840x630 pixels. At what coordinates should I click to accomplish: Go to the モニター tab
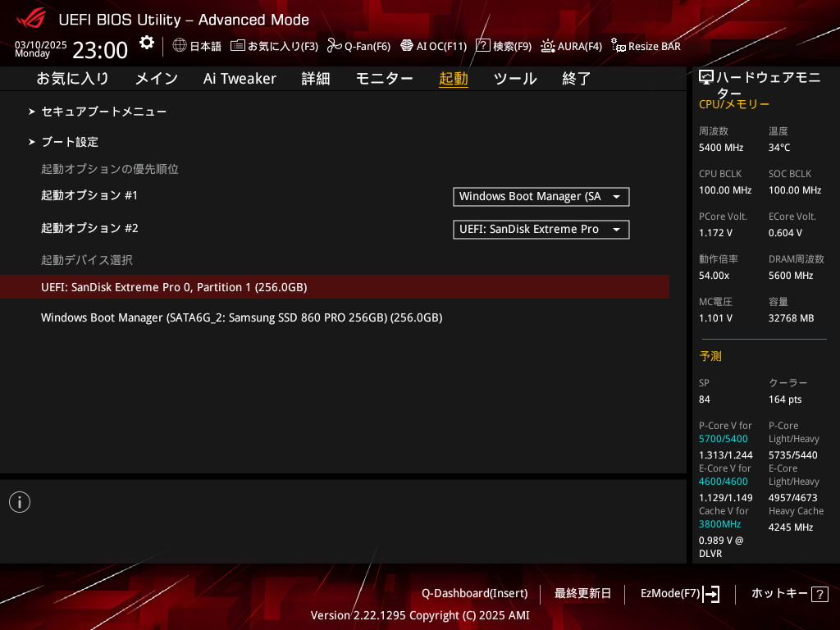pos(384,79)
